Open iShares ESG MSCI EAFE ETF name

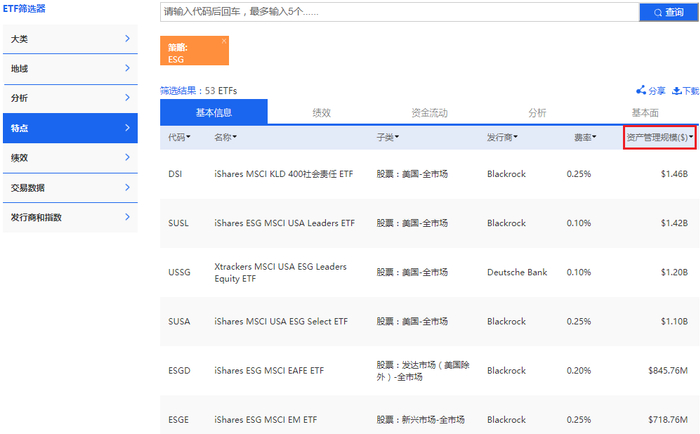click(x=269, y=370)
